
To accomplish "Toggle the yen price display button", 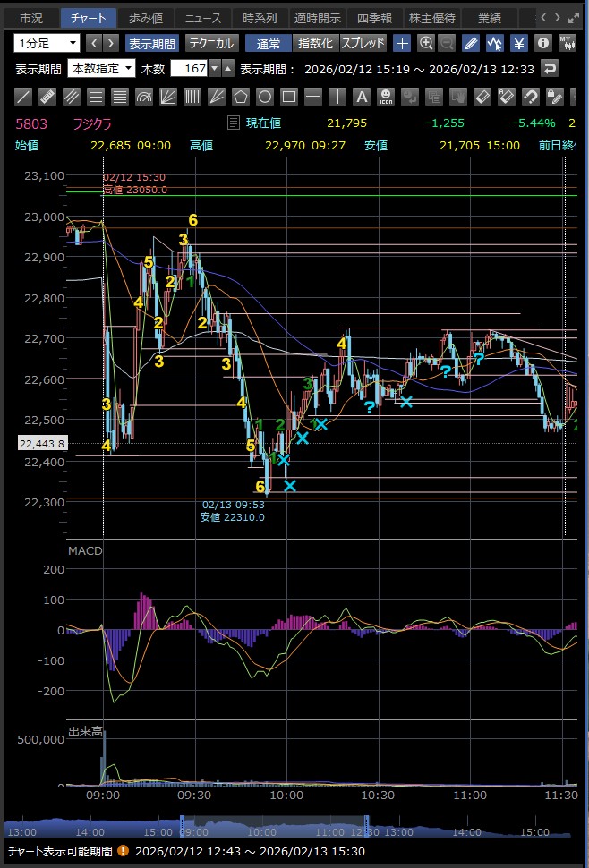I will [518, 43].
